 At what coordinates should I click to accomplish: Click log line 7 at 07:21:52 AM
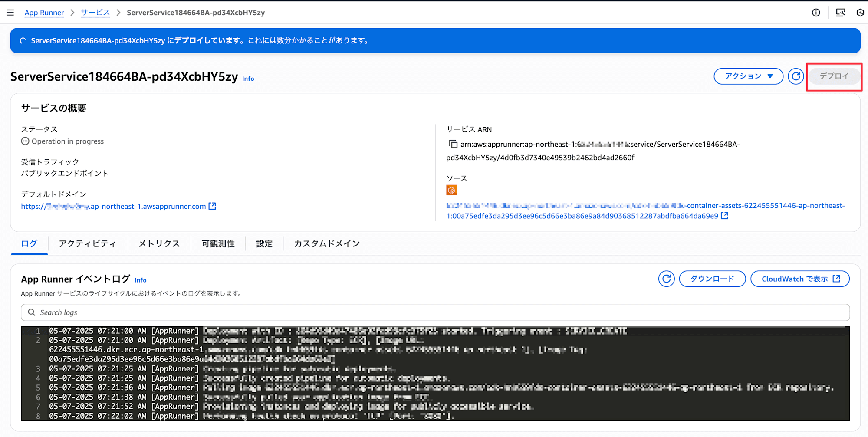[x=435, y=407]
